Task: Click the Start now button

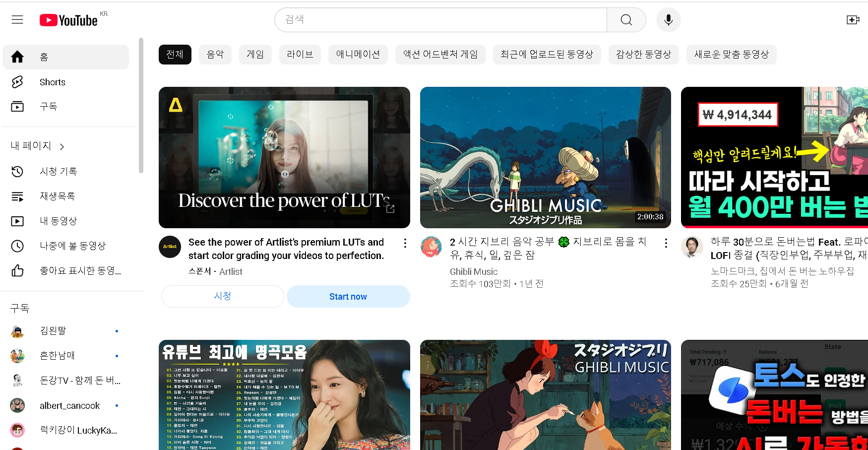Action: click(x=348, y=296)
